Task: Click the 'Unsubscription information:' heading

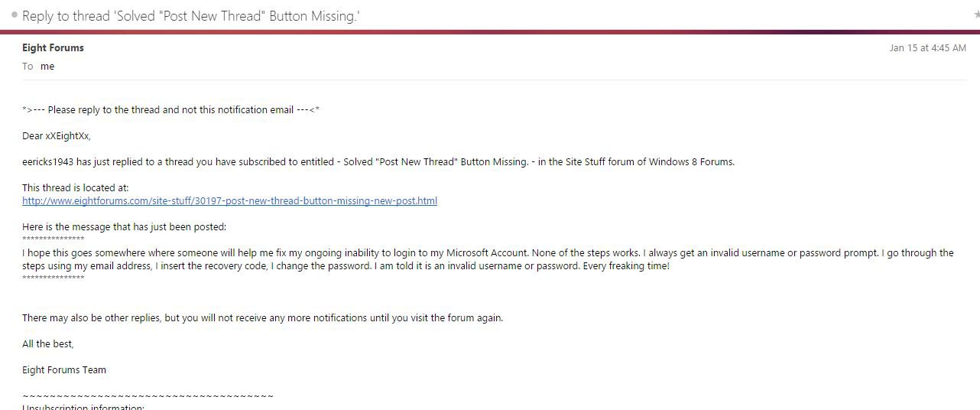Action: (83, 407)
